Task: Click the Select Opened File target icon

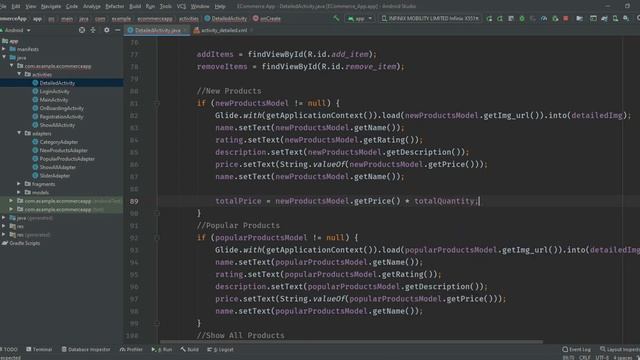Action: coord(82,30)
